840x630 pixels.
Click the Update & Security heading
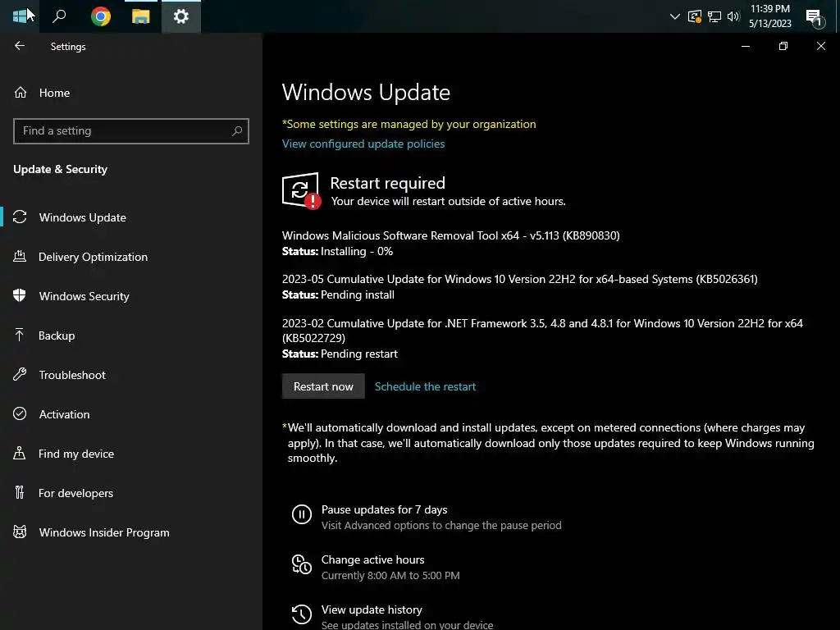click(60, 169)
